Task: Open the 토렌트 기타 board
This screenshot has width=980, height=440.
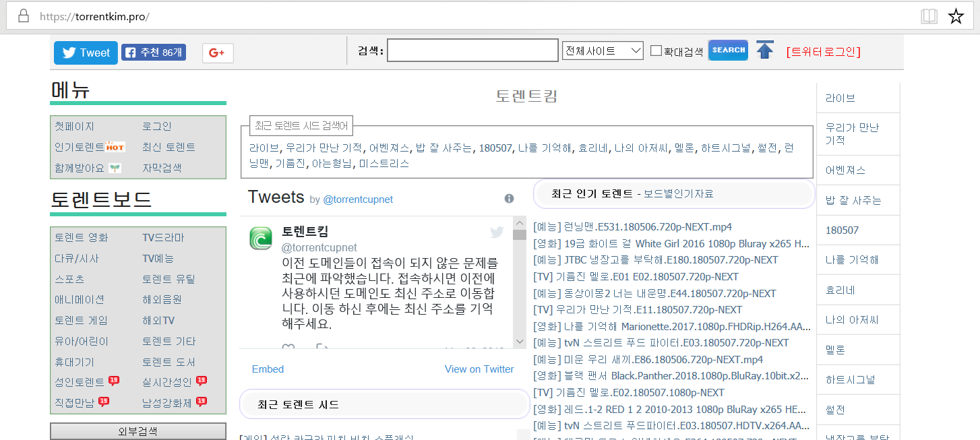Action: (169, 341)
